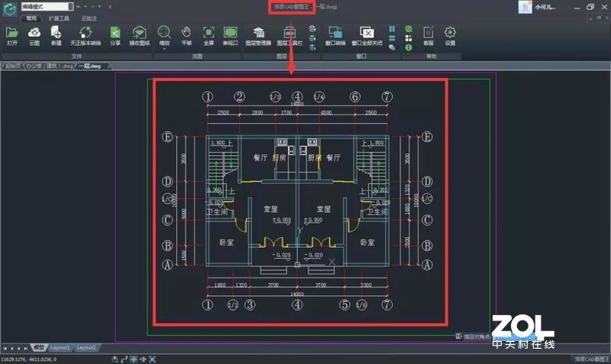Switch to the 扩展工具 ribbon tab
Screen dimensions: 611x364
pos(59,18)
